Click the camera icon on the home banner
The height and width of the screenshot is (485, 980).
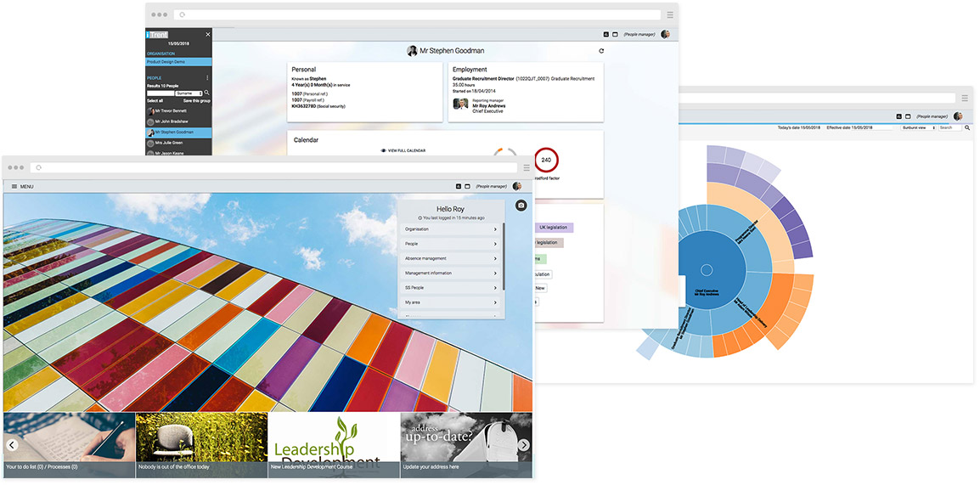[x=521, y=206]
